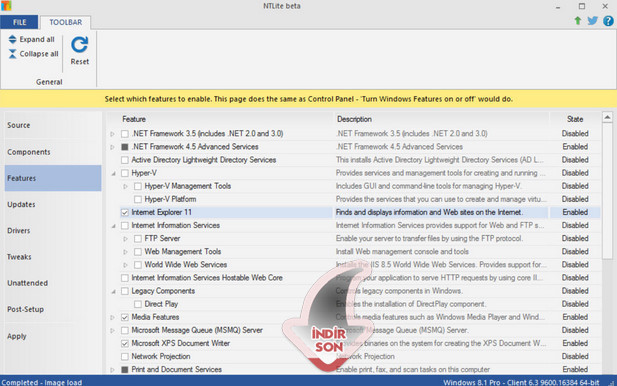The width and height of the screenshot is (617, 386).
Task: Expand .NET Framework 3.5 tree node
Action: [113, 134]
